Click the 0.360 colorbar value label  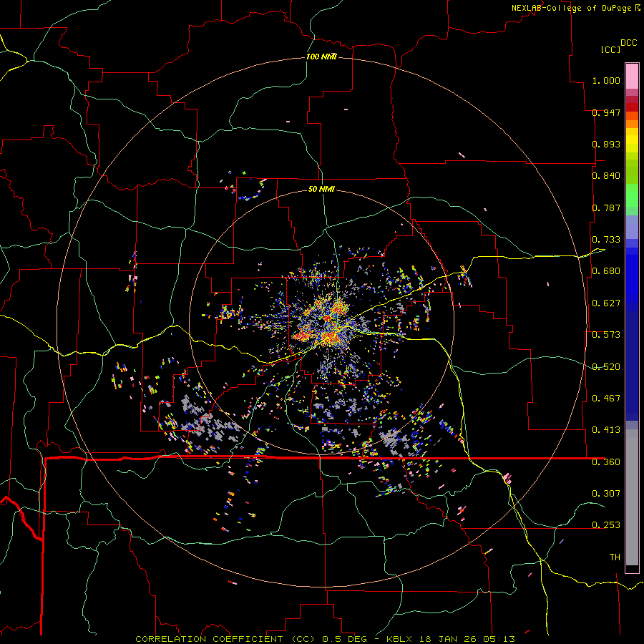click(x=606, y=462)
